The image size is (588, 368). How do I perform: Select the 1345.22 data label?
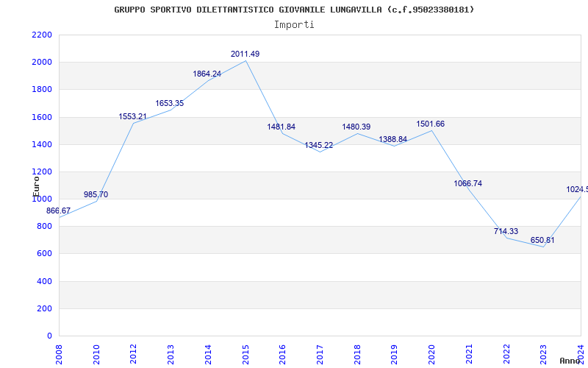click(x=319, y=145)
